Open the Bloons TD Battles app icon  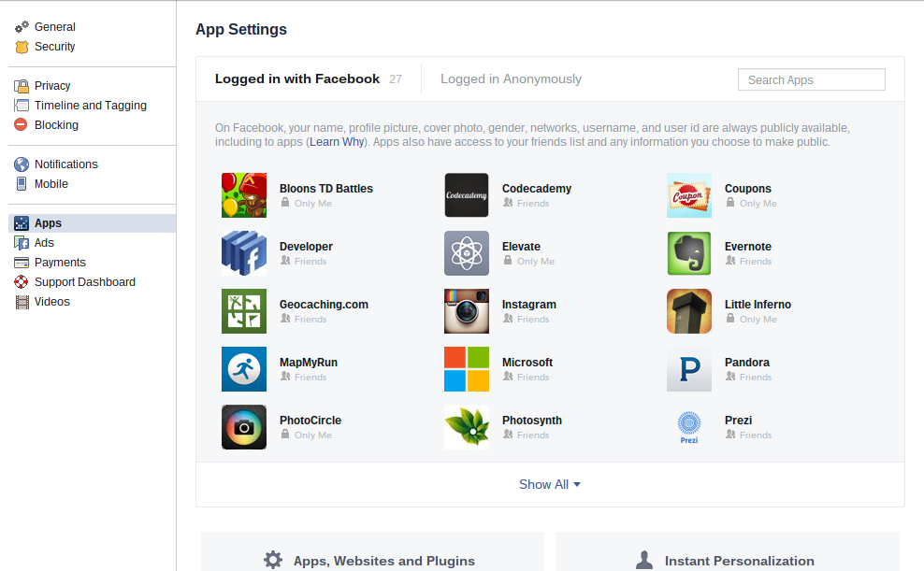pos(244,195)
